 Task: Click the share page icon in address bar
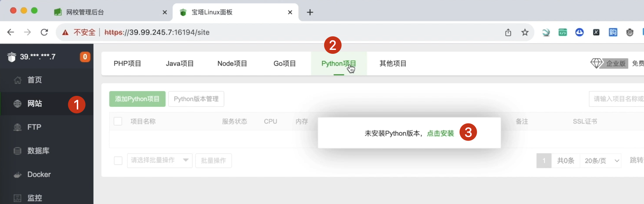pyautogui.click(x=508, y=32)
